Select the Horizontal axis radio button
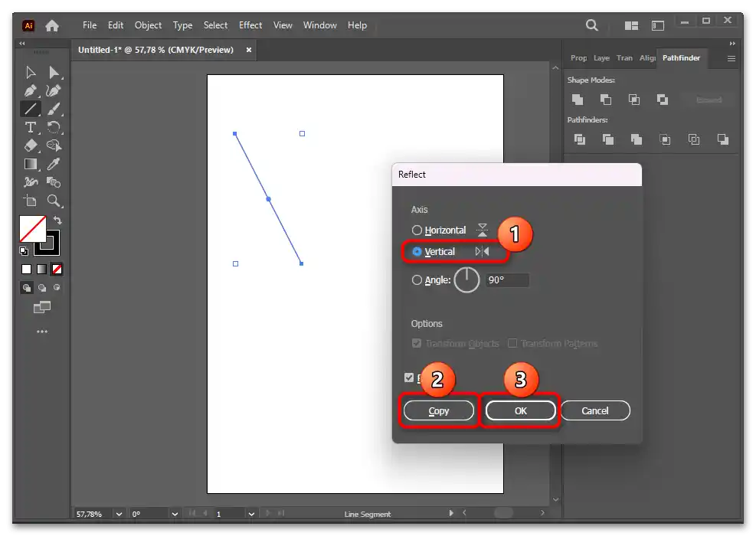The width and height of the screenshot is (756, 536). tap(417, 230)
